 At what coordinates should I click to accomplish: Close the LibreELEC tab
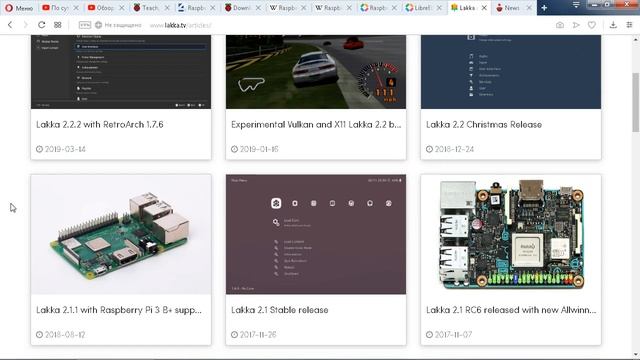point(438,8)
